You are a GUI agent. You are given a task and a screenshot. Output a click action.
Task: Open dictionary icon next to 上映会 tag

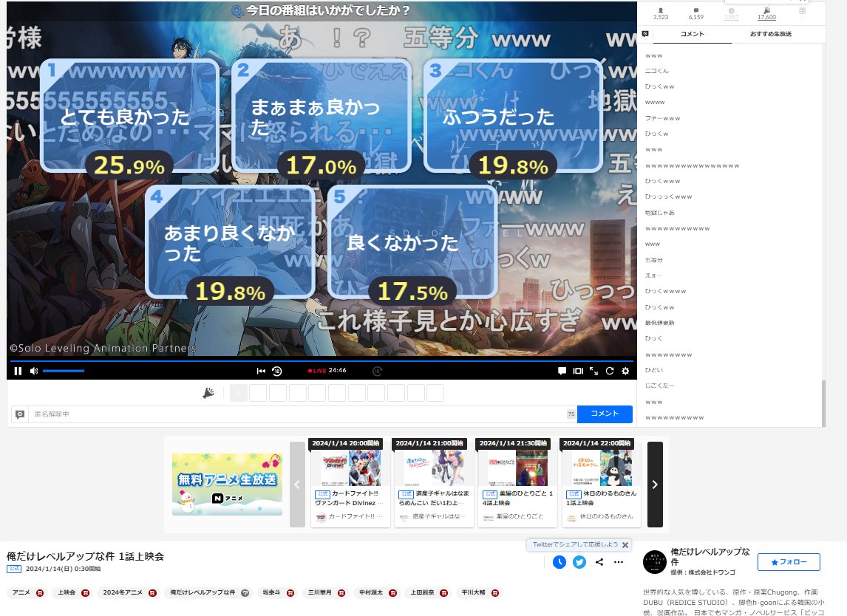tap(85, 593)
